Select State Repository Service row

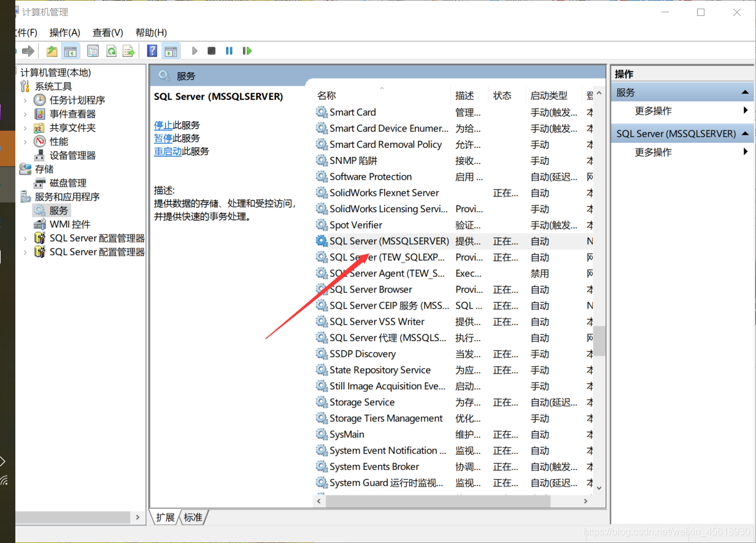pos(453,370)
